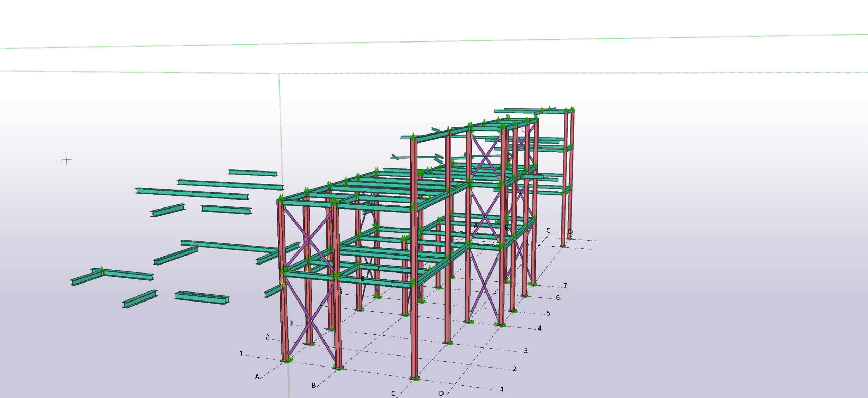
Task: Click grid label 3 on the right side
Action: click(526, 351)
